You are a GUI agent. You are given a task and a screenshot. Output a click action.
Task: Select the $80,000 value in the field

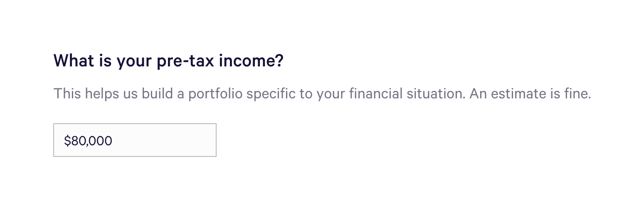88,141
